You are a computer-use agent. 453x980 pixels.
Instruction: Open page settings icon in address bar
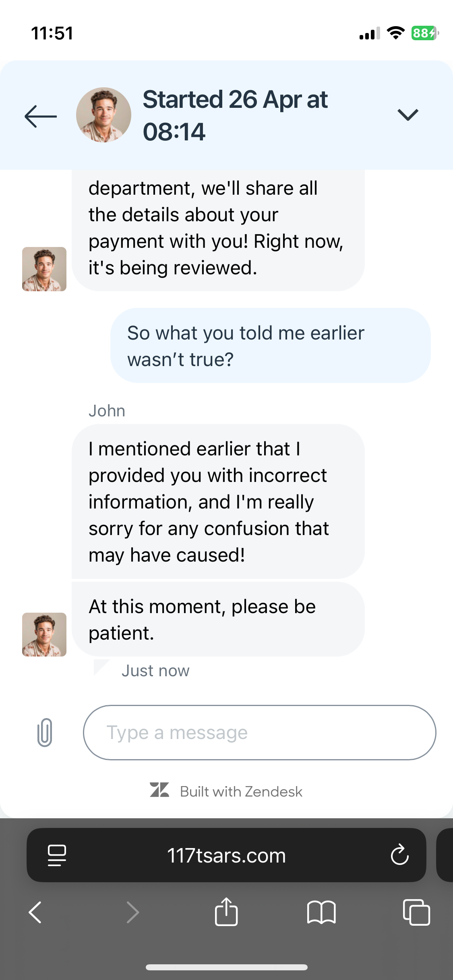(x=57, y=855)
